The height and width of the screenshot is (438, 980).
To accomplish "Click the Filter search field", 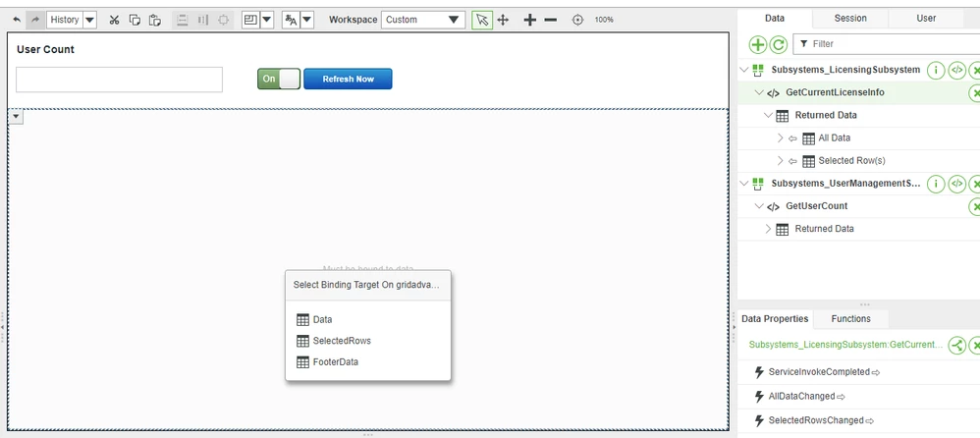I will click(888, 44).
